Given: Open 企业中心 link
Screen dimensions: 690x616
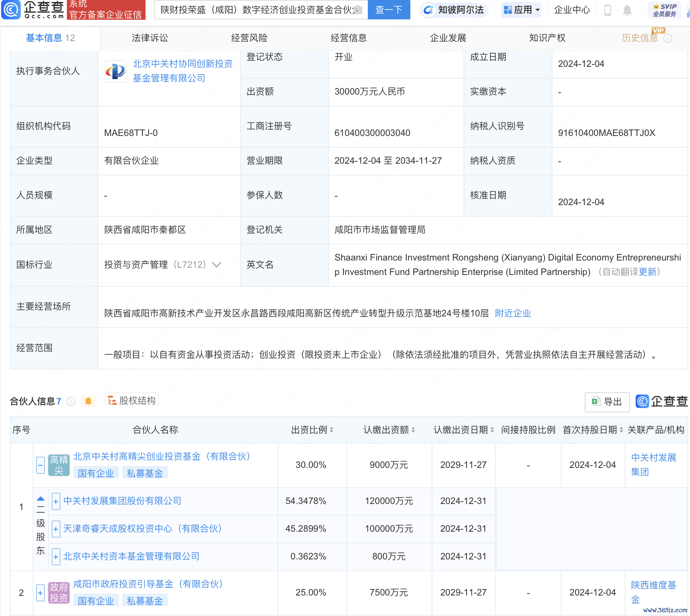Looking at the screenshot, I should coord(572,10).
